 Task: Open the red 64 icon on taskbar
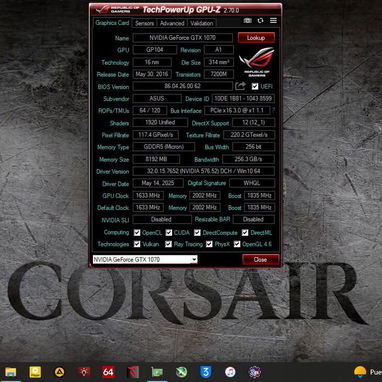[x=108, y=372]
